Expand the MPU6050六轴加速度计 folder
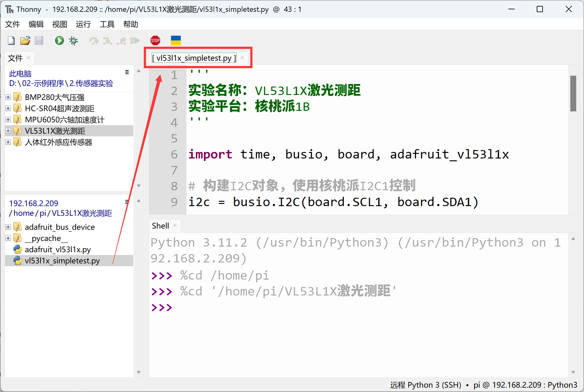The height and width of the screenshot is (392, 584). click(x=8, y=120)
